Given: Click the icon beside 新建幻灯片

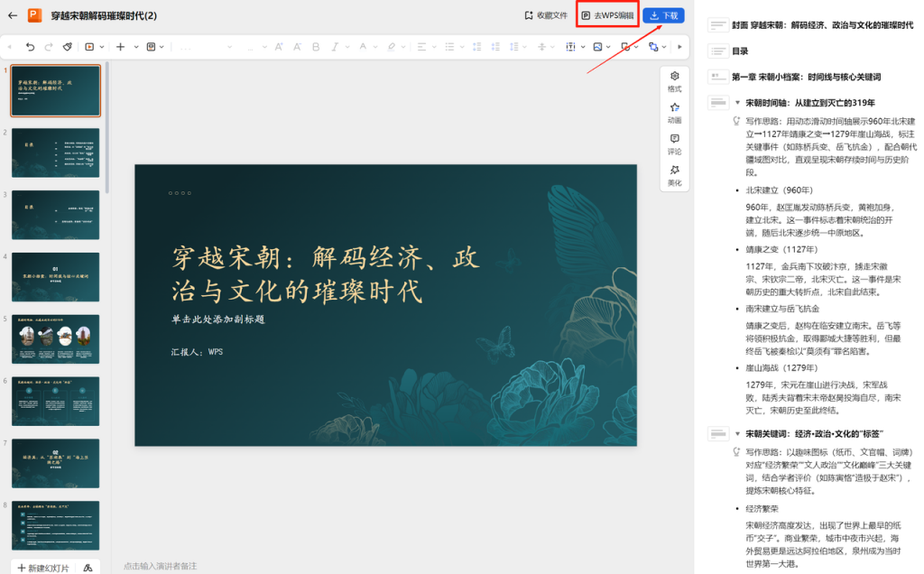Looking at the screenshot, I should (88, 568).
